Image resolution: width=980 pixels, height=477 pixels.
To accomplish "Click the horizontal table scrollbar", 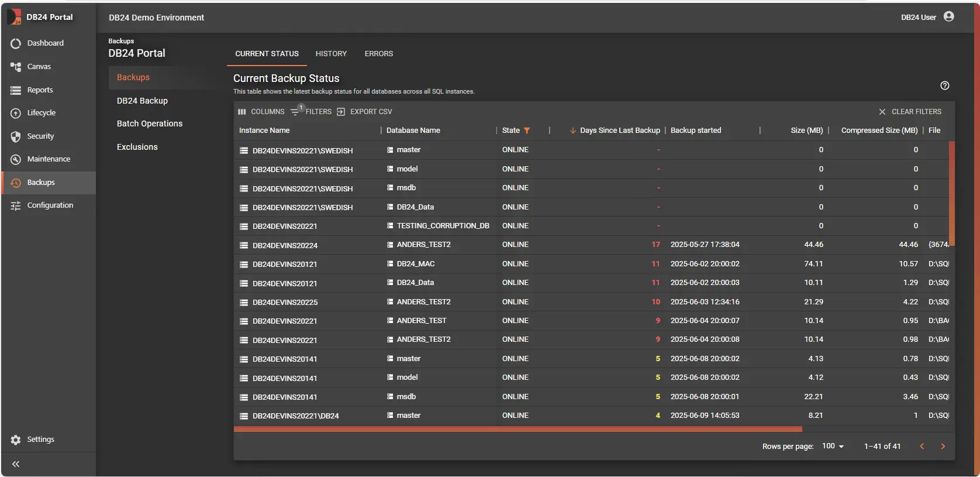I will pyautogui.click(x=517, y=429).
